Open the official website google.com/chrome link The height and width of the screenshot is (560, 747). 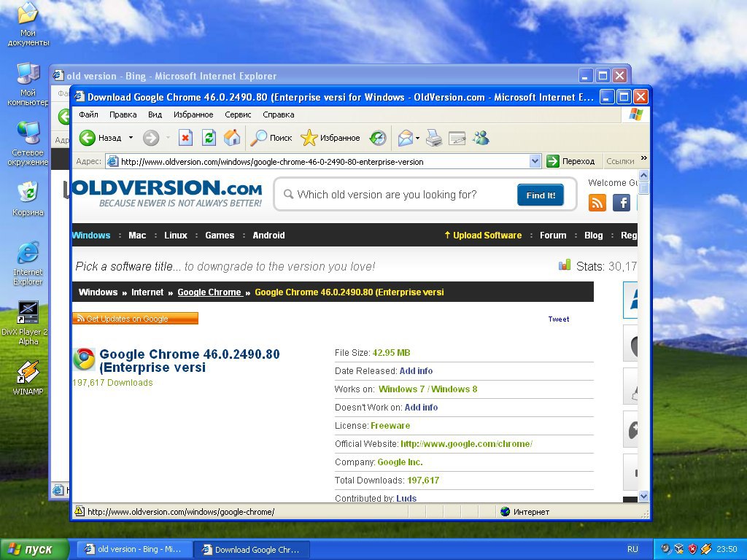click(x=466, y=444)
